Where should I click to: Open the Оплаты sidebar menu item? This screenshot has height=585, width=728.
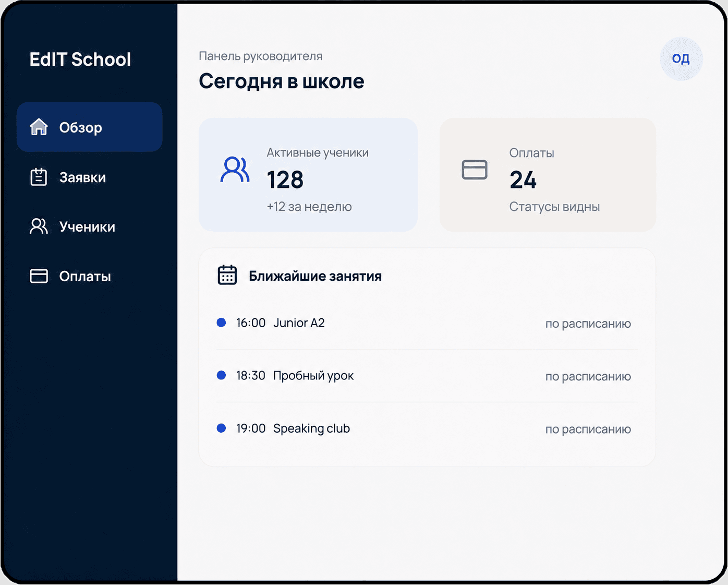pyautogui.click(x=90, y=276)
